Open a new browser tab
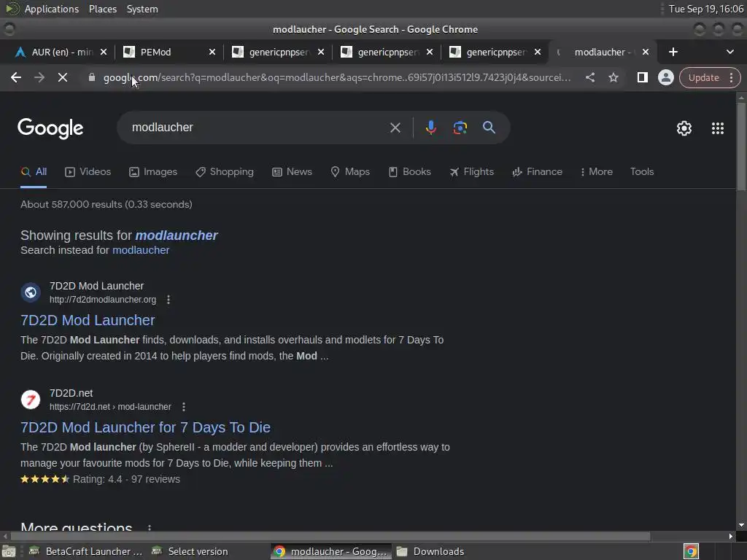This screenshot has height=560, width=747. [x=673, y=52]
